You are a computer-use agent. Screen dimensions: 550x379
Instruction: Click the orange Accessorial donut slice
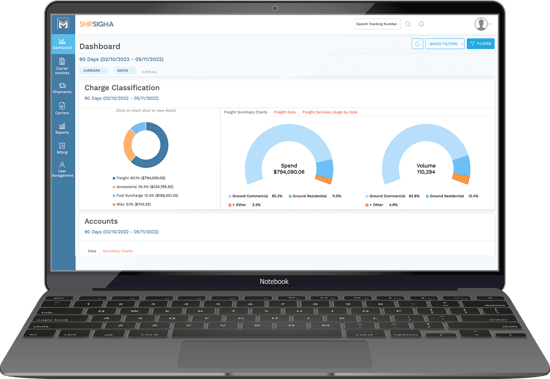click(x=128, y=145)
